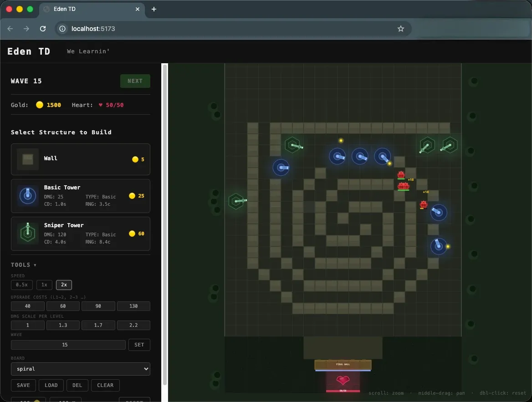The image size is (532, 402).
Task: Click the WAVE 15 heading
Action: 26,81
